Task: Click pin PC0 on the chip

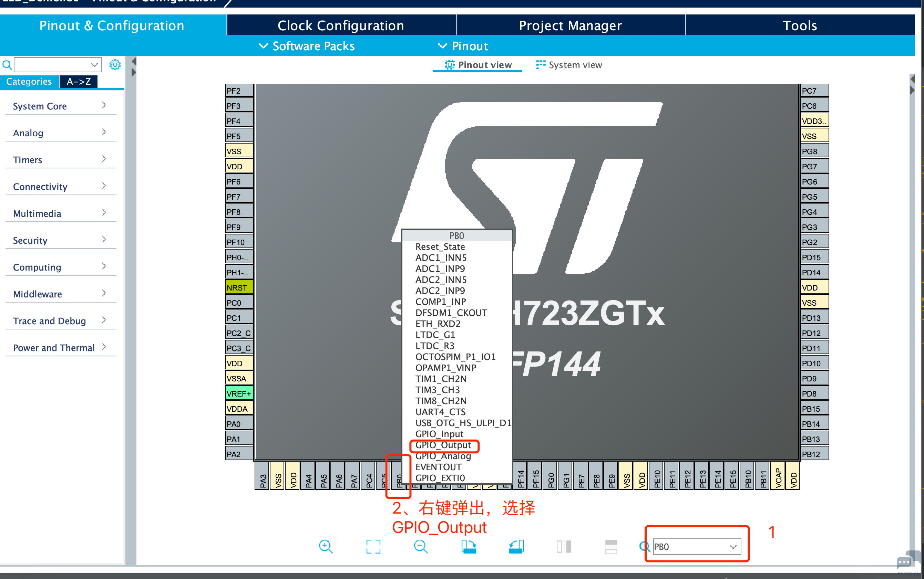Action: (239, 303)
